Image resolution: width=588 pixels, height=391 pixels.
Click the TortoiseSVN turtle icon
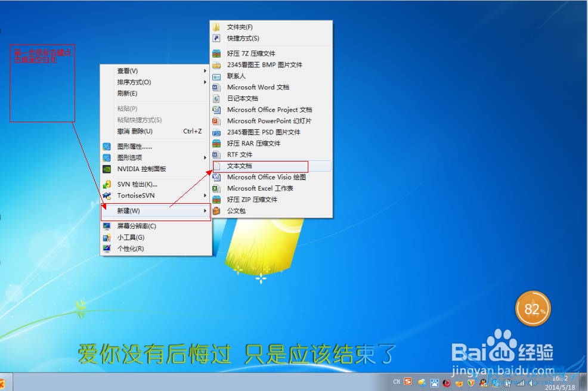click(107, 195)
